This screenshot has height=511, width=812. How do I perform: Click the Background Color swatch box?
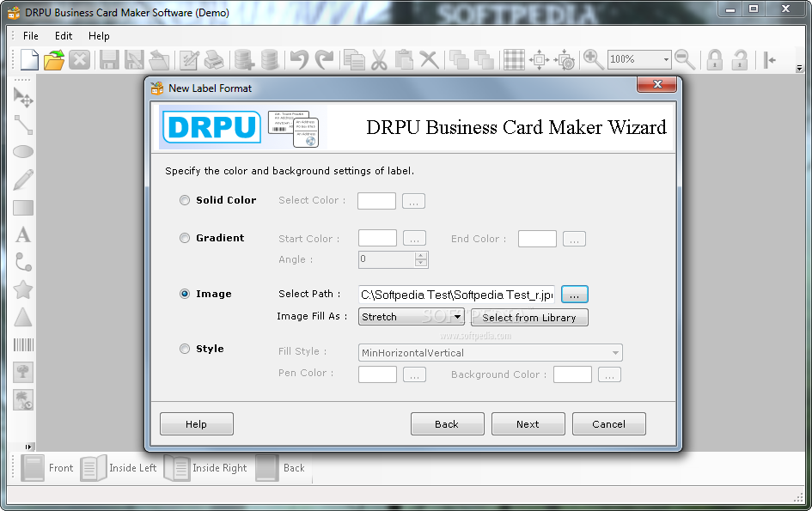point(572,374)
